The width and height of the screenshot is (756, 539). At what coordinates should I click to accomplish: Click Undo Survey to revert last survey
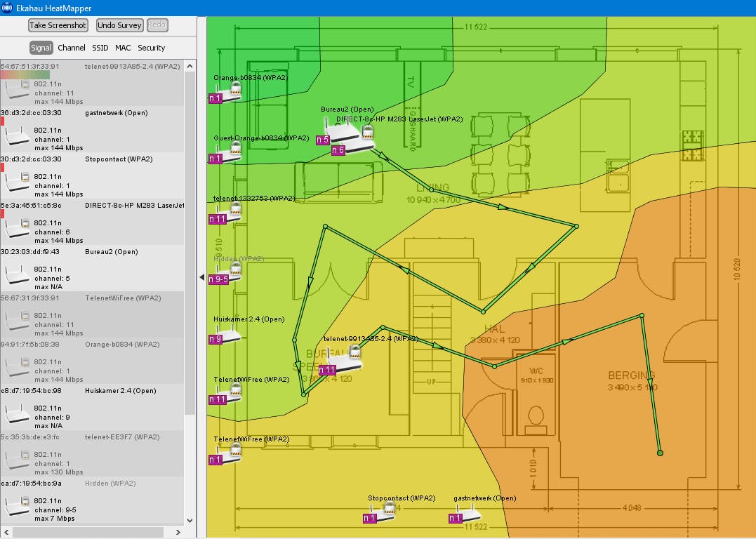click(x=119, y=25)
